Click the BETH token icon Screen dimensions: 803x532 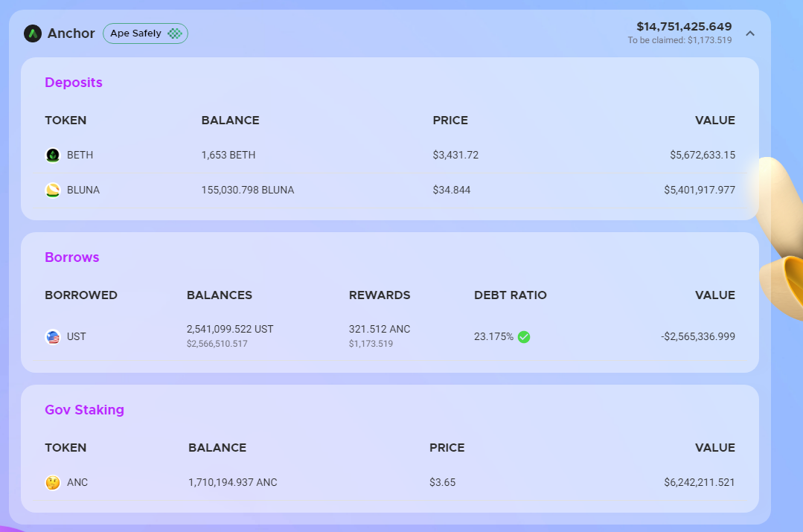pyautogui.click(x=53, y=156)
